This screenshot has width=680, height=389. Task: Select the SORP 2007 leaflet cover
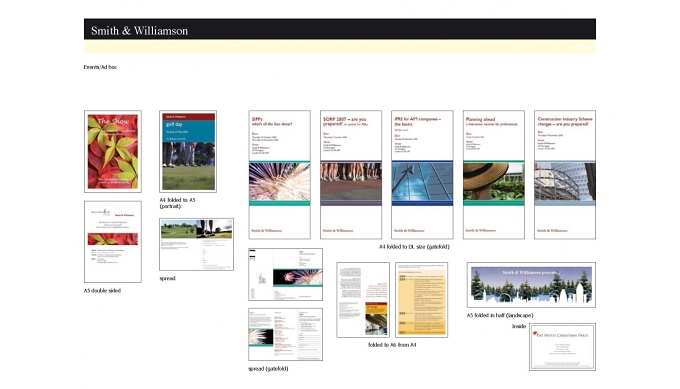coord(351,175)
